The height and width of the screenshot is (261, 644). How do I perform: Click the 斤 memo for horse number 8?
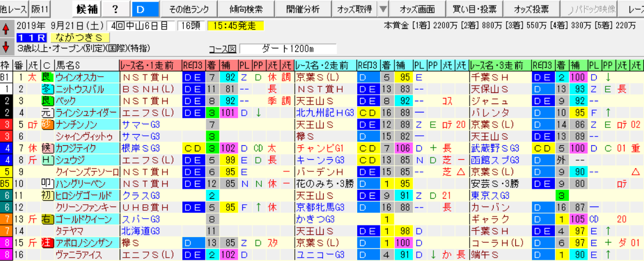[33, 160]
